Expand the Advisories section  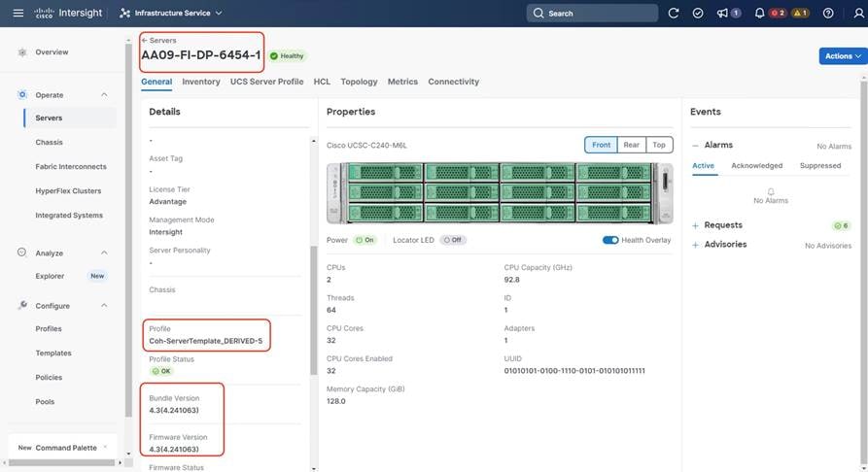(x=695, y=245)
